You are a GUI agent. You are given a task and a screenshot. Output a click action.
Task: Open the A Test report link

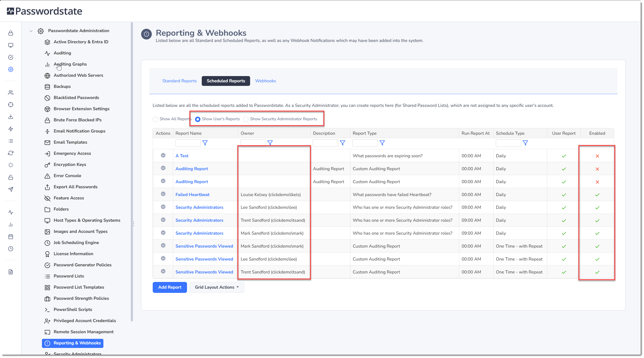tap(182, 156)
